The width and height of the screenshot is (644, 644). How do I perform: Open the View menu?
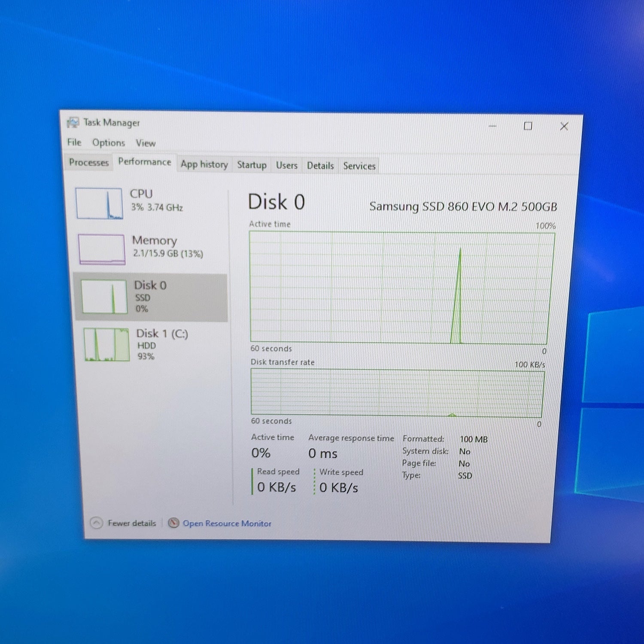[x=146, y=143]
